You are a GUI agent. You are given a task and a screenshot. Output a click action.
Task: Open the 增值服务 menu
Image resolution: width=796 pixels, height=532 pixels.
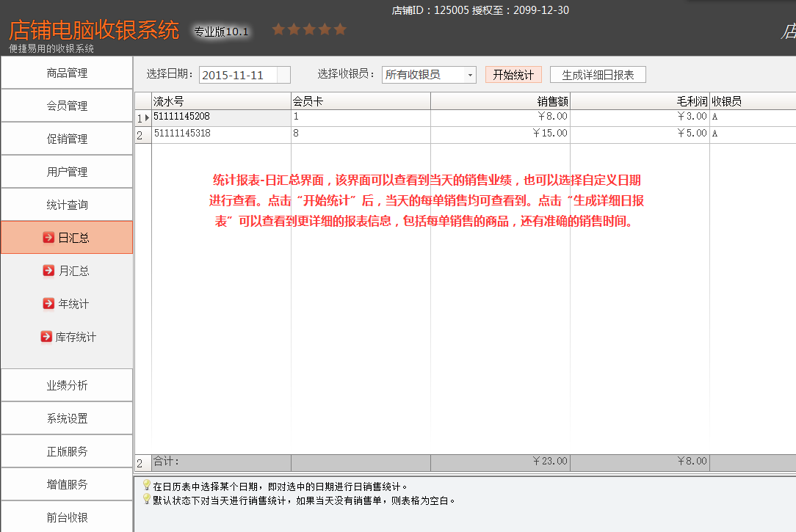(67, 484)
